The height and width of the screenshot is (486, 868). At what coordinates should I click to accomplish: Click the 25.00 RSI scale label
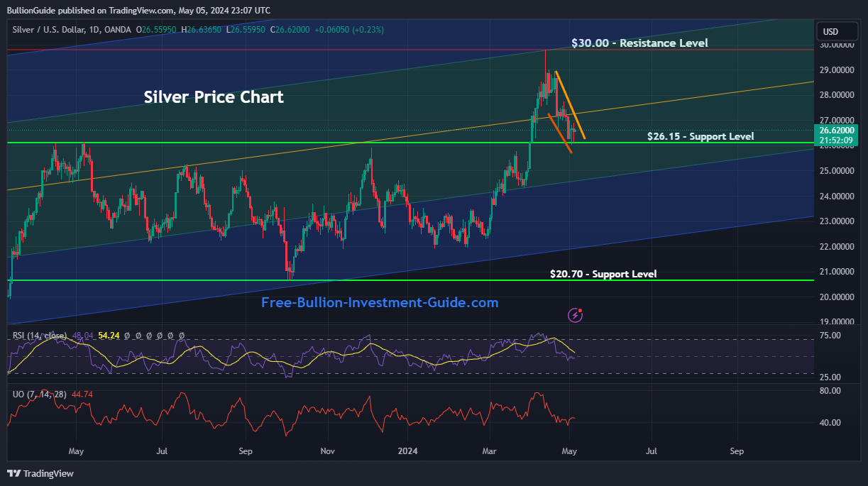pyautogui.click(x=830, y=377)
